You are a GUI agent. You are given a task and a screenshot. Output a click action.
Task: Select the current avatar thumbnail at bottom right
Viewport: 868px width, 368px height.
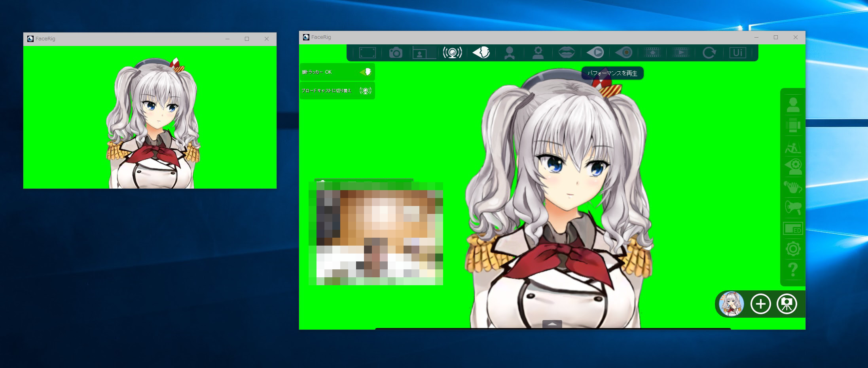[x=732, y=304]
